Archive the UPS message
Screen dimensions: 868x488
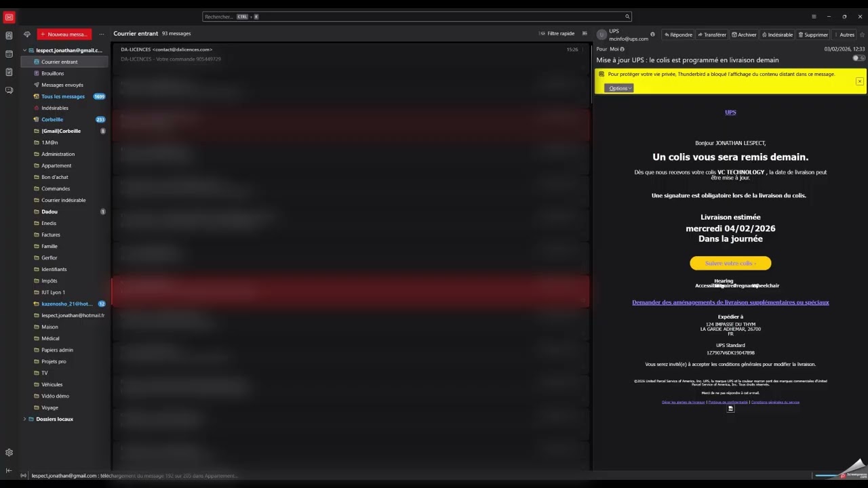(744, 35)
